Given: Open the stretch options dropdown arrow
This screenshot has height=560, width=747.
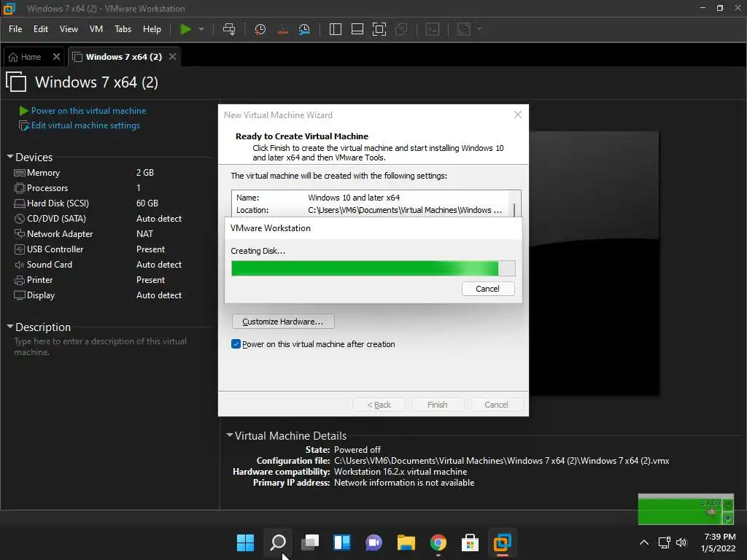Looking at the screenshot, I should point(479,29).
